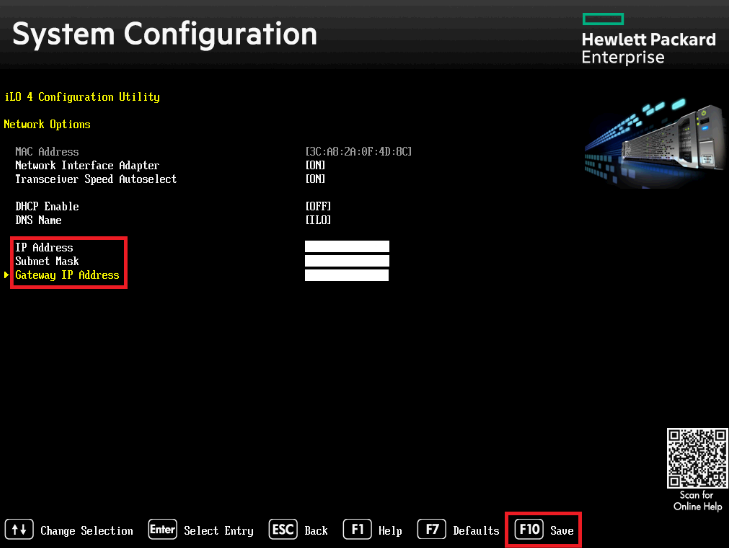729x548 pixels.
Task: Click the Help label
Action: [390, 531]
